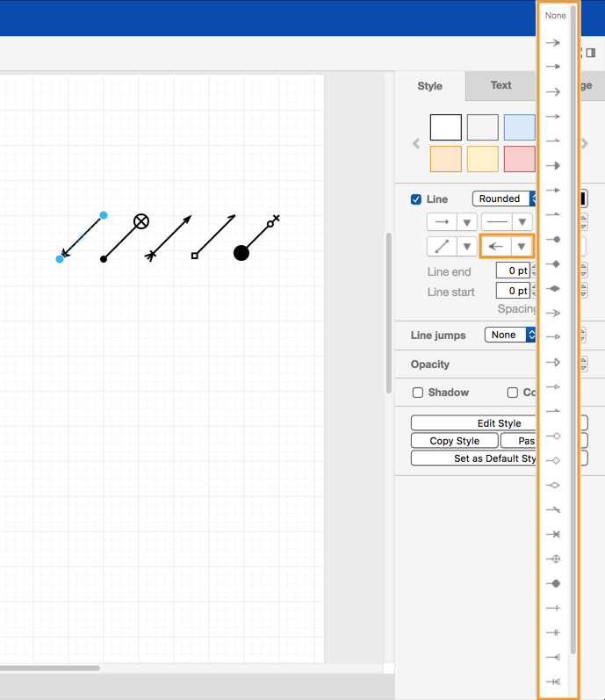Select the line with square start marker
Image resolution: width=605 pixels, height=700 pixels.
pos(213,236)
